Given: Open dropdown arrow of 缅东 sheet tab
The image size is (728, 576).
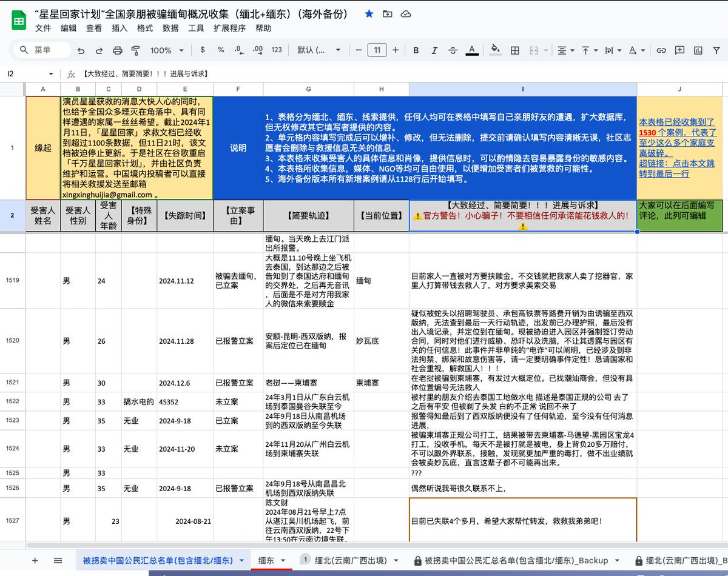Looking at the screenshot, I should (283, 560).
